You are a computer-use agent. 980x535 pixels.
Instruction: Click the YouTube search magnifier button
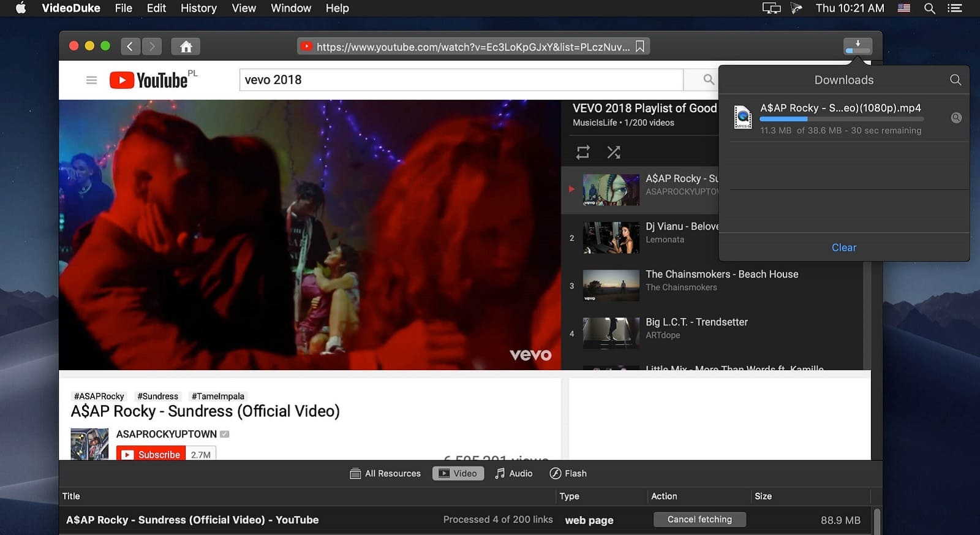[708, 80]
